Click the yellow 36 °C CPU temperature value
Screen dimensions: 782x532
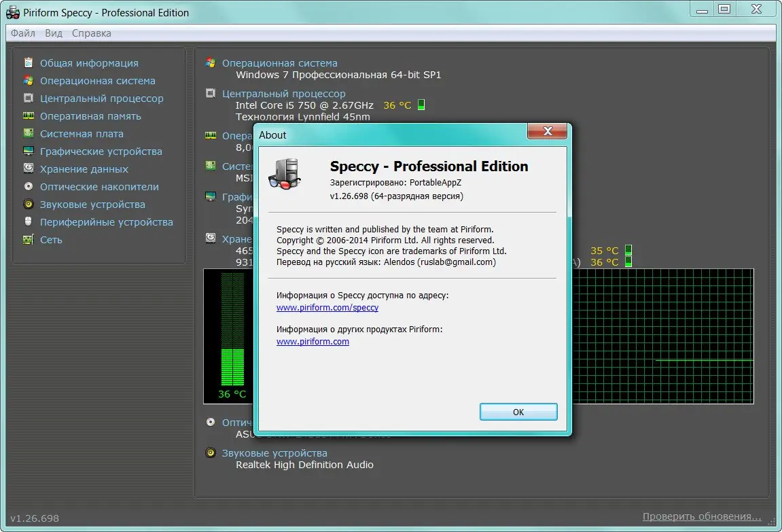(x=397, y=105)
